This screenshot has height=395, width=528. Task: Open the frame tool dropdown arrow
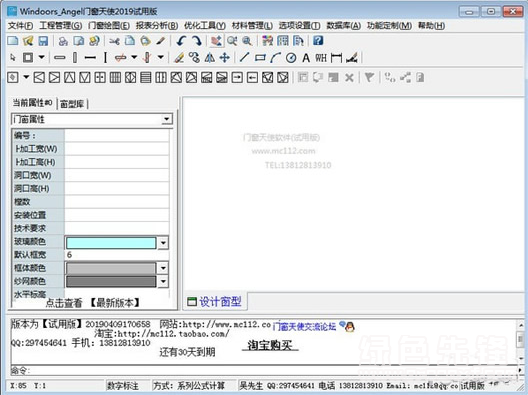(41, 57)
